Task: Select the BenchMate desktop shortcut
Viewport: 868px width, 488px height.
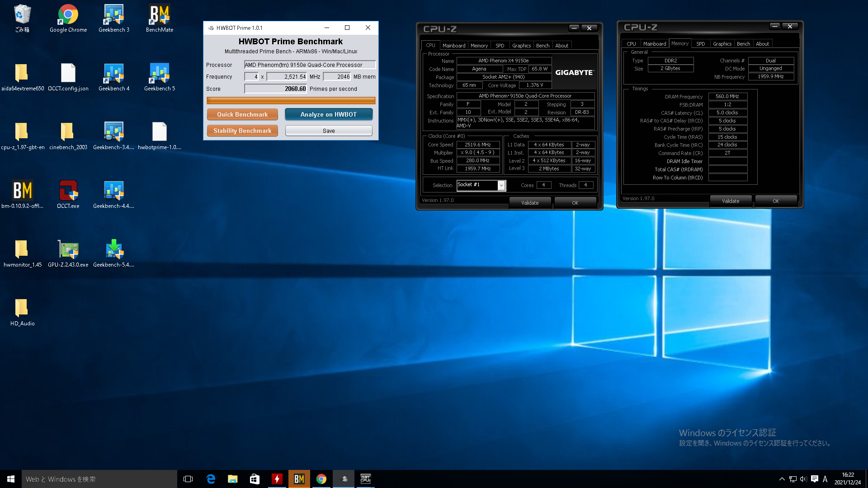Action: click(x=160, y=19)
